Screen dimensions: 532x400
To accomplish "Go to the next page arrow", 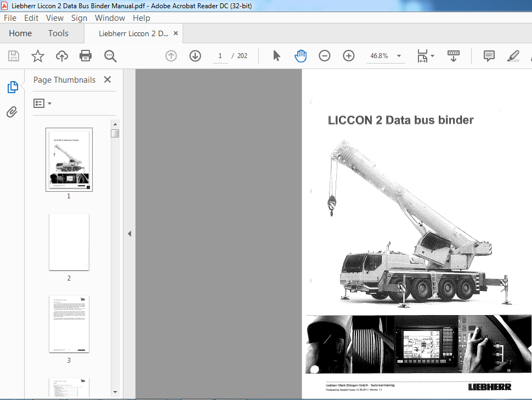I will click(x=195, y=55).
